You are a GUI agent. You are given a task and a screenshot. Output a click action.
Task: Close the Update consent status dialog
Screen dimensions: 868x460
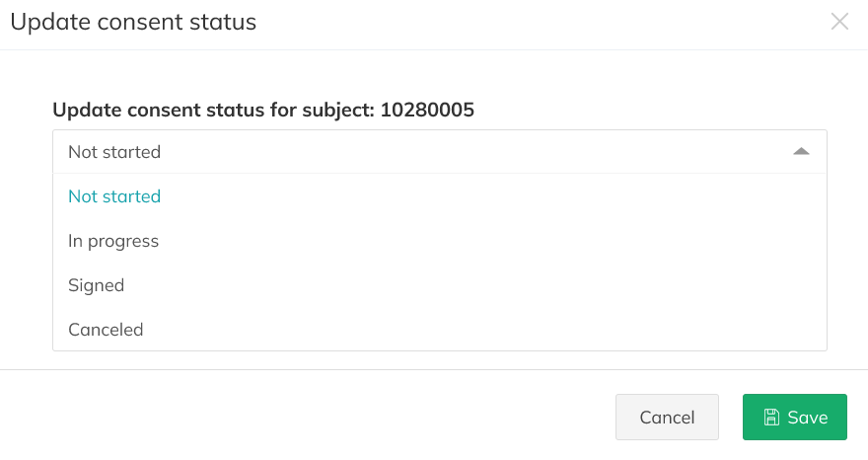[839, 22]
